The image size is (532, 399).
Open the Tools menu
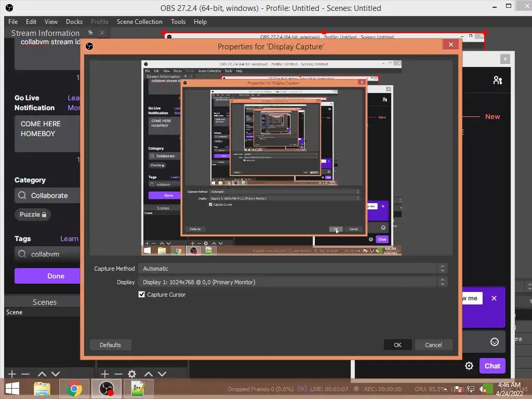178,22
